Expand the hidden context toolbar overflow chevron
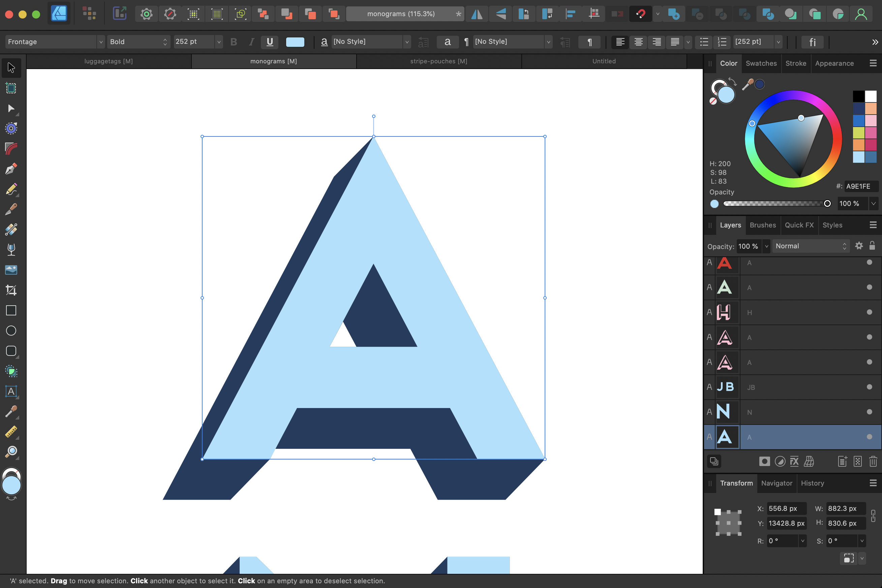882x588 pixels. pyautogui.click(x=875, y=42)
